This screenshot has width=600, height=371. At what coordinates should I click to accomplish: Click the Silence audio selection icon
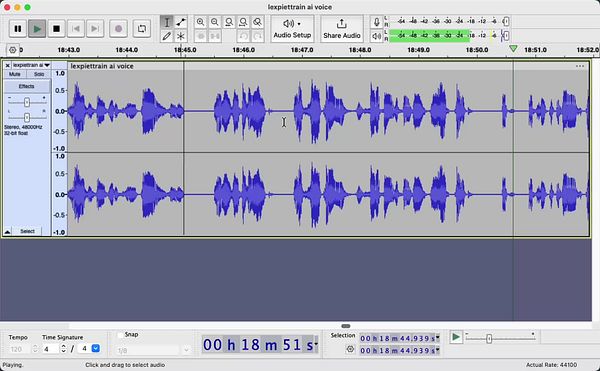215,36
